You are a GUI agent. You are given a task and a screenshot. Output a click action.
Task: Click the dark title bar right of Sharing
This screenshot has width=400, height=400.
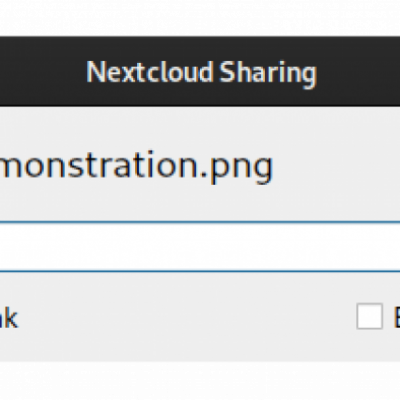click(x=359, y=71)
